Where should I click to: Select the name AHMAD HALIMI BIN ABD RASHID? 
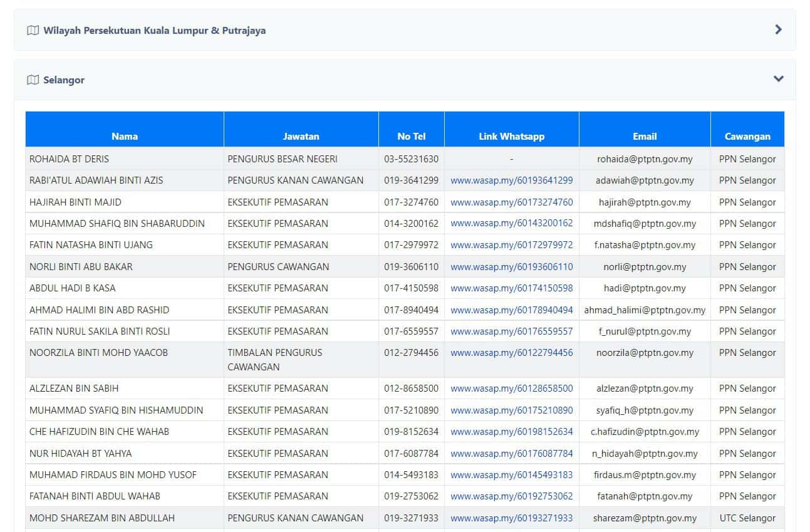coord(99,310)
